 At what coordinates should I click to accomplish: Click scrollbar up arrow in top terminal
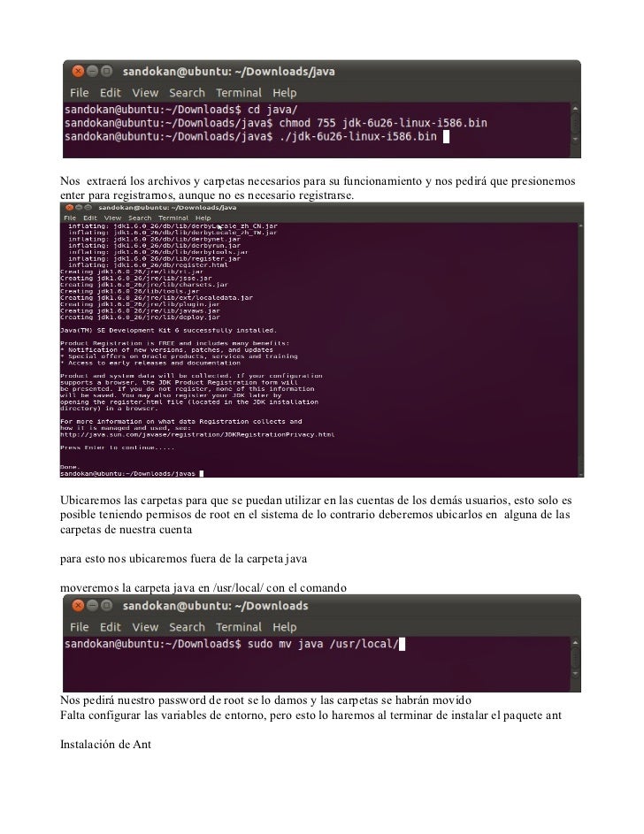575,109
